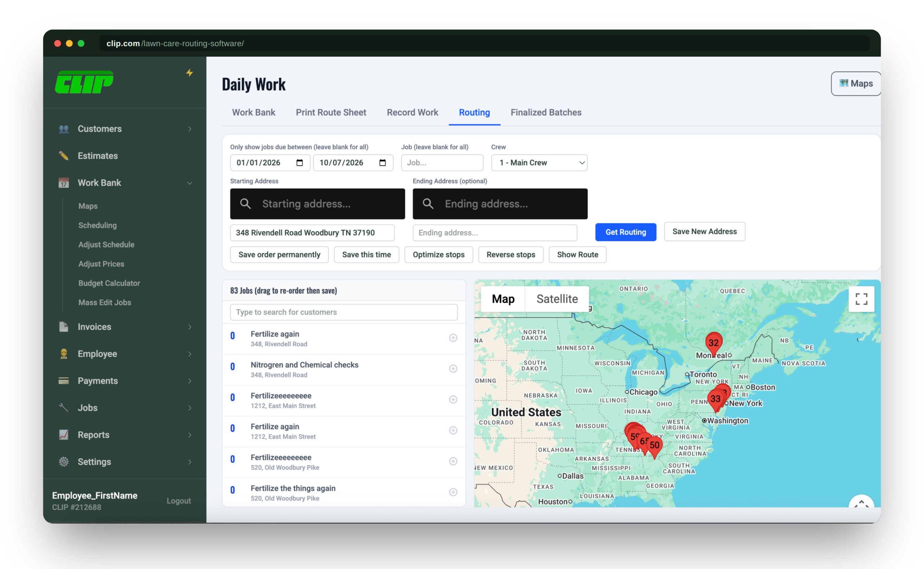Click plus icon for Fertilize again 348 Rivendell
This screenshot has width=924, height=569.
click(x=453, y=338)
